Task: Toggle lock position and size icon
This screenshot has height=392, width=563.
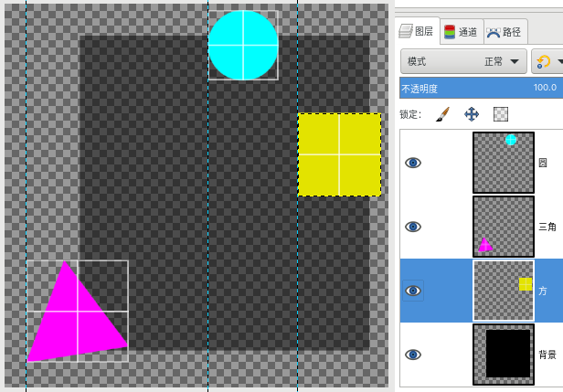Action: (x=472, y=114)
